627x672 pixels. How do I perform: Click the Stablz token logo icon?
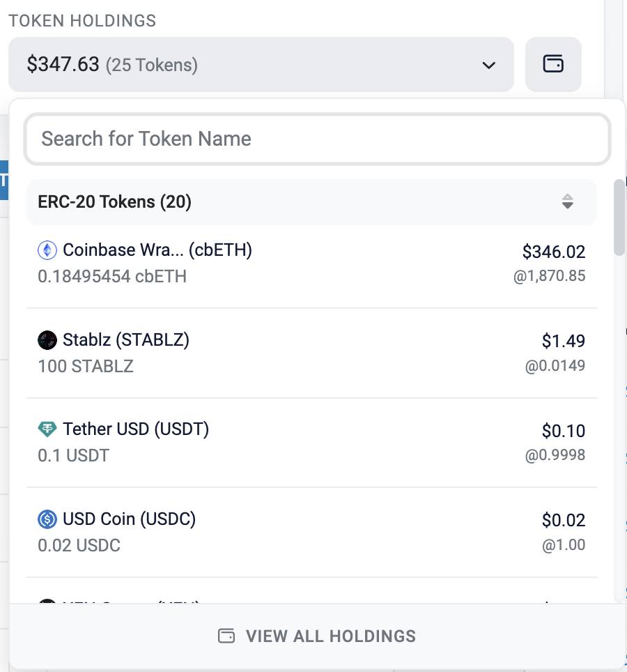tap(47, 340)
